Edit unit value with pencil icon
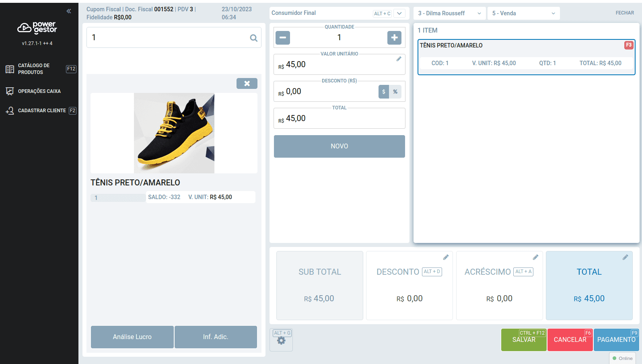The width and height of the screenshot is (642, 364). pyautogui.click(x=399, y=59)
